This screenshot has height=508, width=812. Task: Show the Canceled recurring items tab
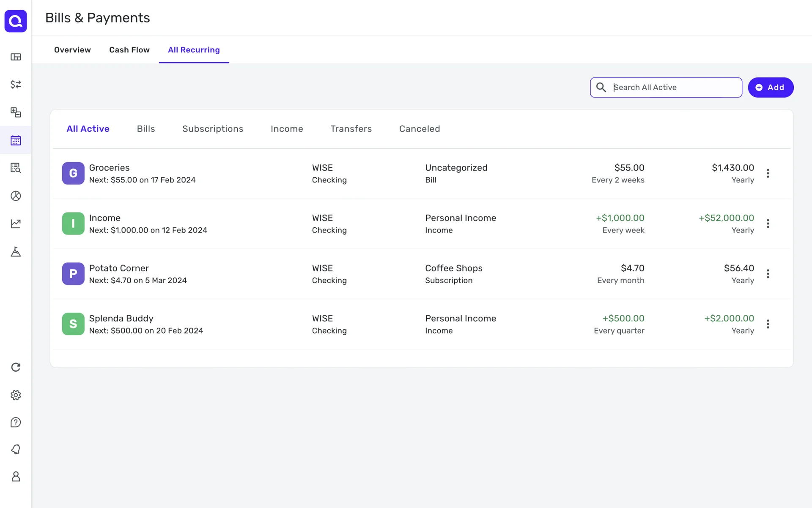point(419,129)
